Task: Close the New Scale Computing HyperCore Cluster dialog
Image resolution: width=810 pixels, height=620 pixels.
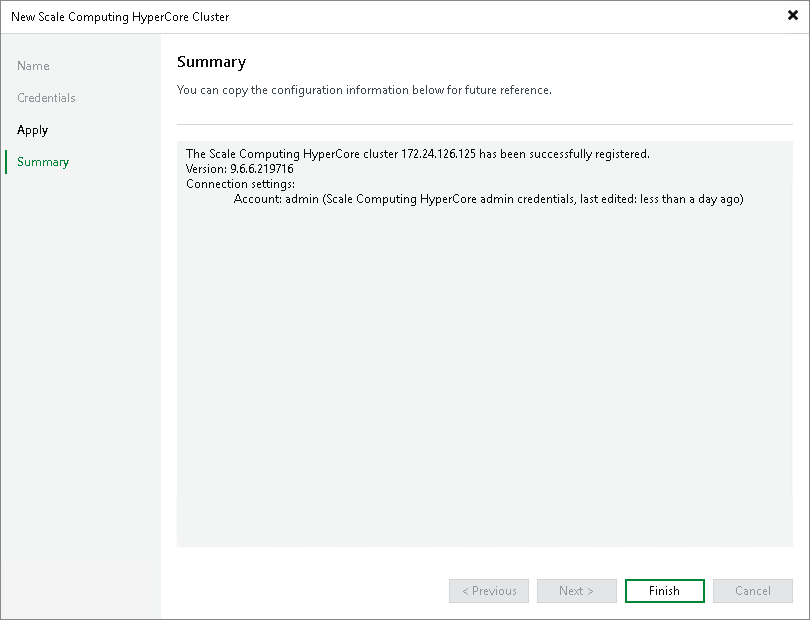Action: coord(793,16)
